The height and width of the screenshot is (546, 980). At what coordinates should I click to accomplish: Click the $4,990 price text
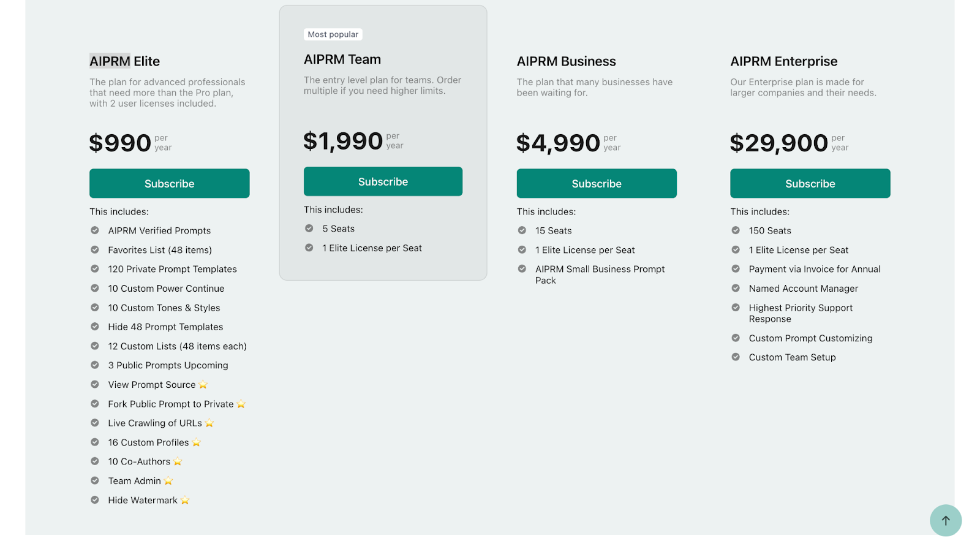(558, 143)
